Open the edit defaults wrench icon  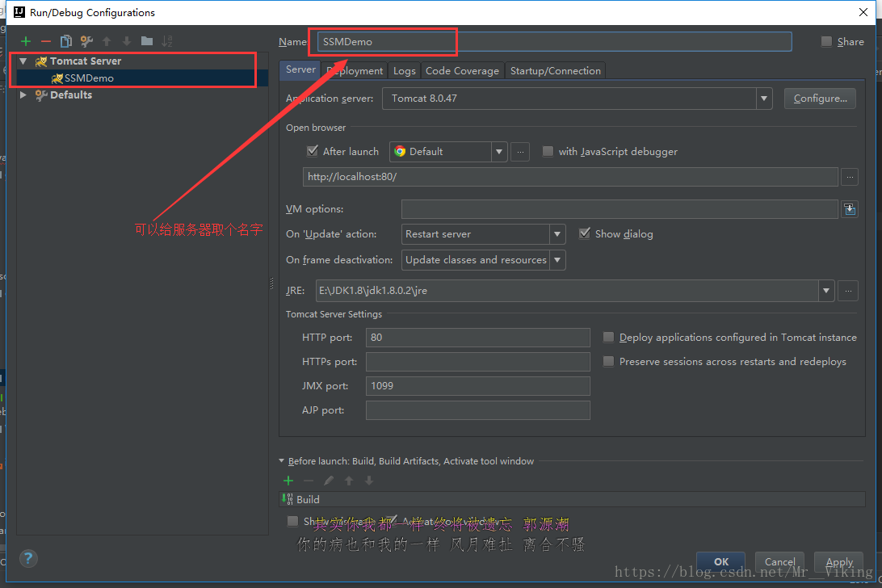[x=86, y=41]
